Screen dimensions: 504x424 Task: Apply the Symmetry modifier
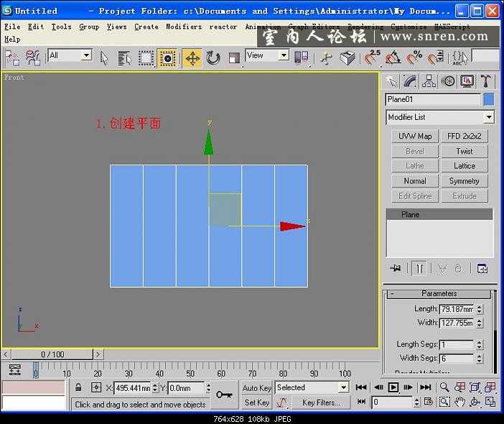[x=464, y=181]
